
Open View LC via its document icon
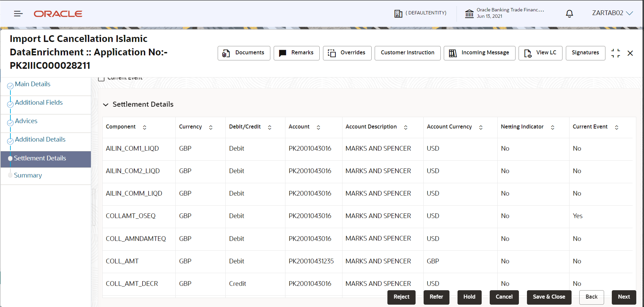[x=528, y=53]
